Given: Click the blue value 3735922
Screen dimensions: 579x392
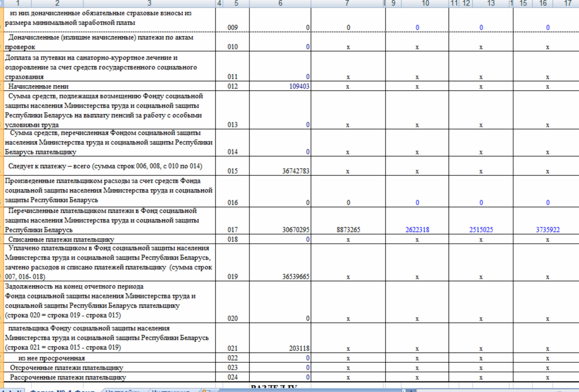Looking at the screenshot, I should 548,229.
